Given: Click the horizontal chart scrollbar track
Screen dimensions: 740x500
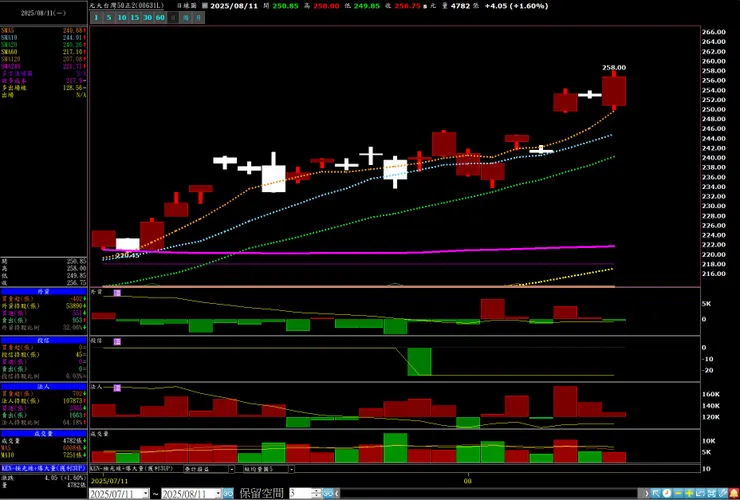Looking at the screenshot, I should pos(488,493).
